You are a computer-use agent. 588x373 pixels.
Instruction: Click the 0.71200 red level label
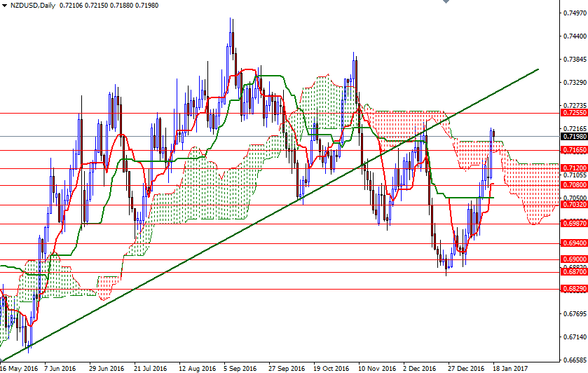coord(574,168)
